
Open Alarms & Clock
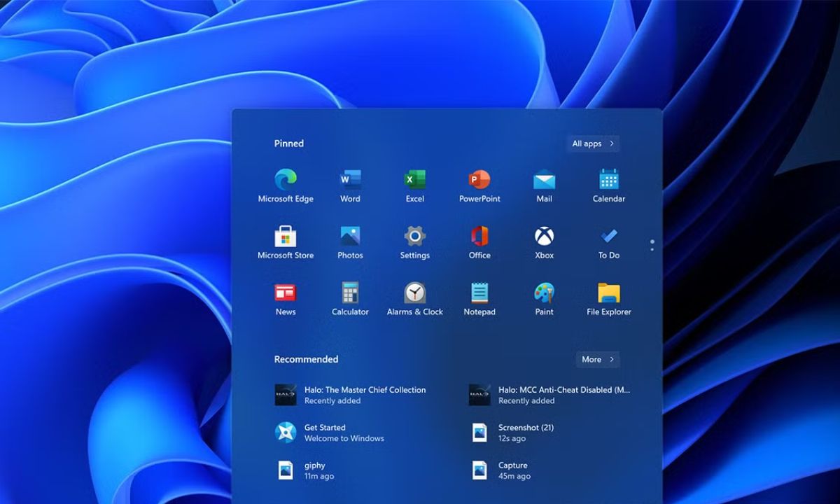[415, 299]
